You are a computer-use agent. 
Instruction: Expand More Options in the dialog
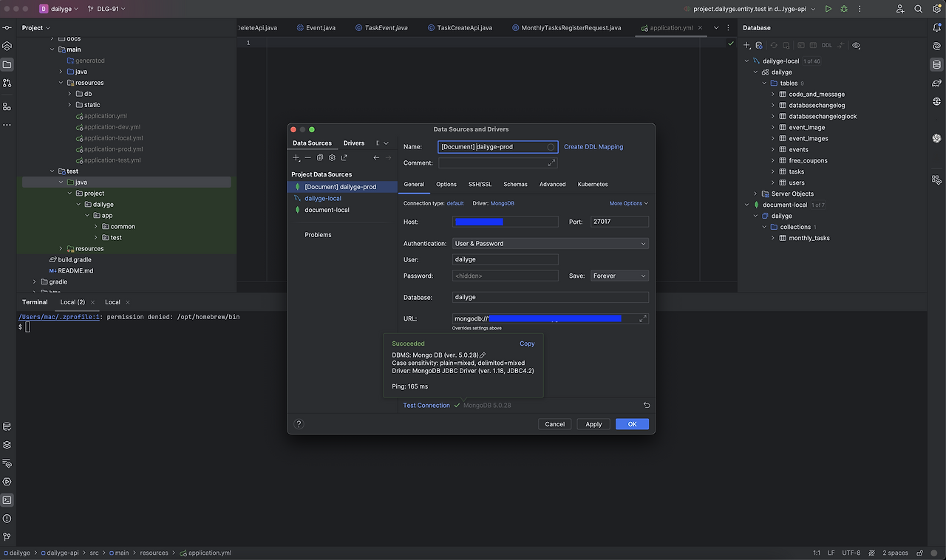click(x=628, y=203)
